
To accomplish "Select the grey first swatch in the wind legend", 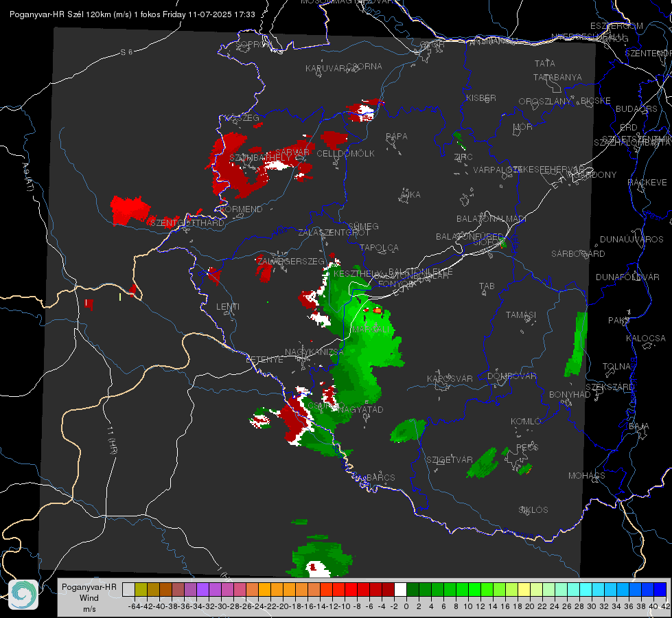I will click(128, 590).
